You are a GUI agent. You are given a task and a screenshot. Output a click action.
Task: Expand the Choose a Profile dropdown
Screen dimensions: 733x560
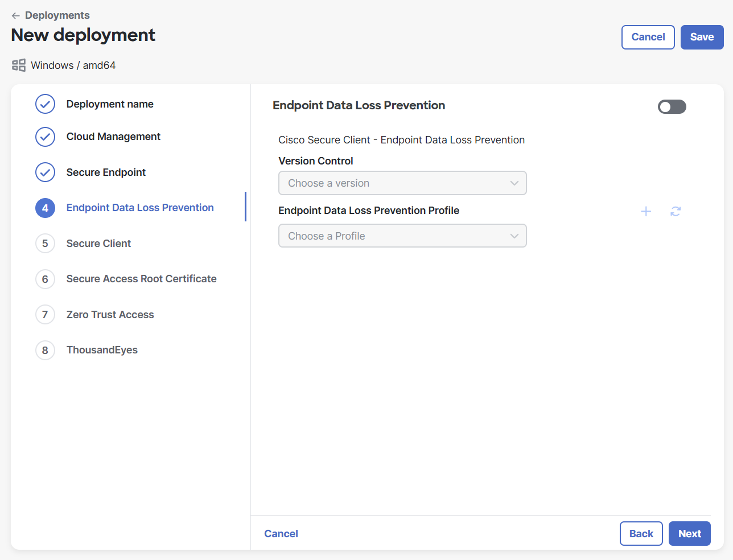coord(402,236)
